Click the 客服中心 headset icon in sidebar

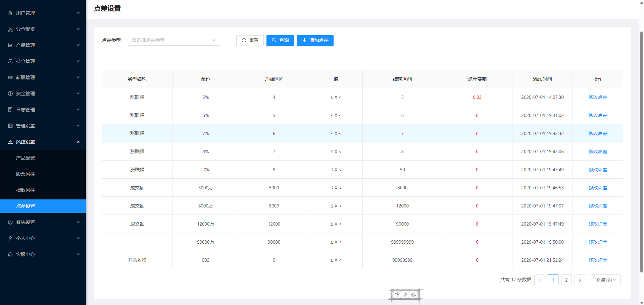[10, 254]
